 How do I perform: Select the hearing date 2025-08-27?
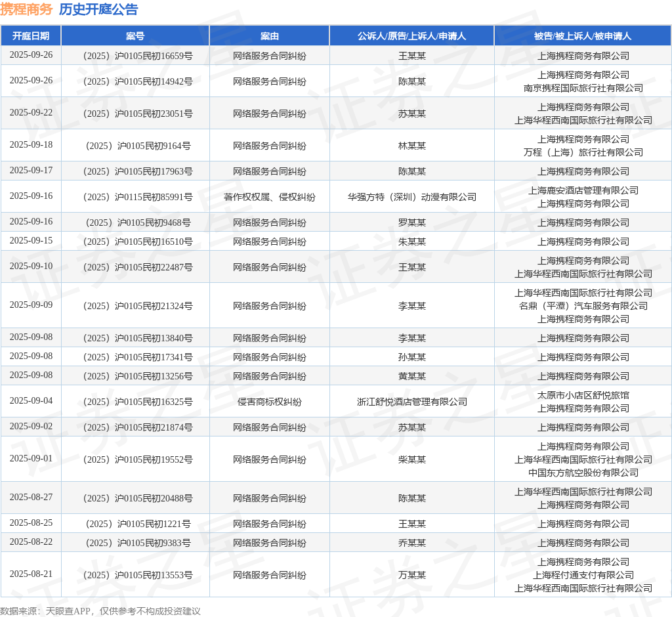[x=31, y=497]
